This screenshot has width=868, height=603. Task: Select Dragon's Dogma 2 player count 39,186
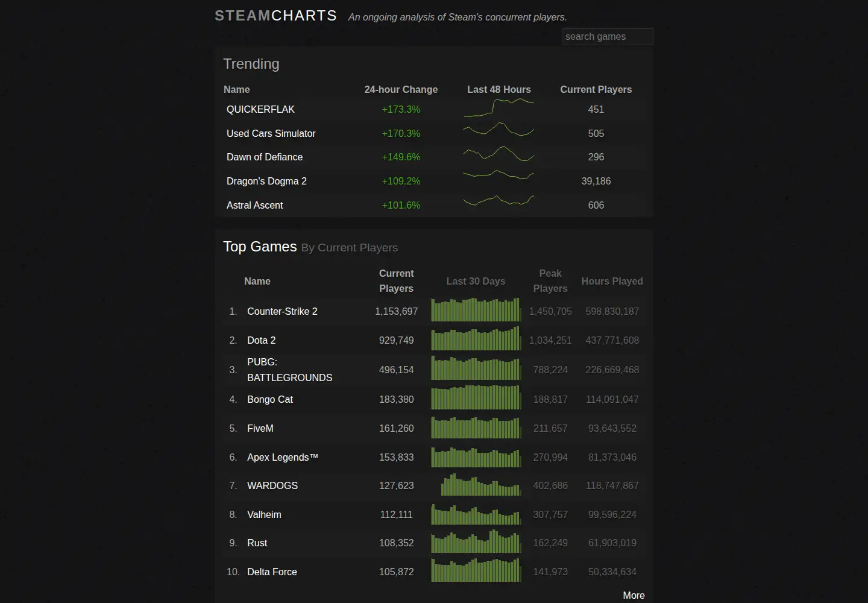point(596,181)
